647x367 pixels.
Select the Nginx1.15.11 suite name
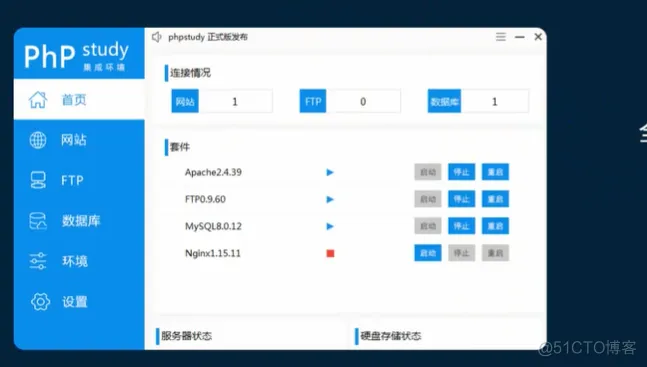(213, 253)
